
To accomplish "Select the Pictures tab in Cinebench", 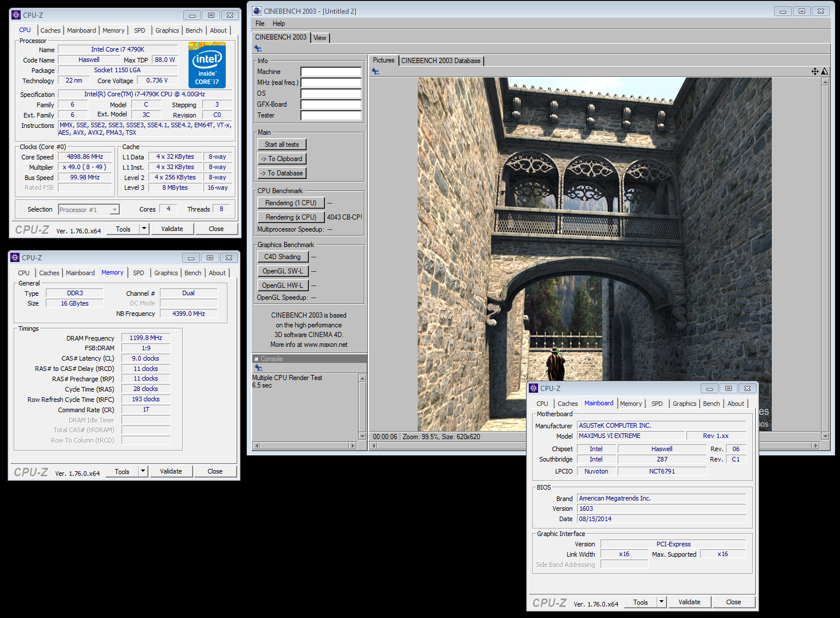I will (x=383, y=60).
